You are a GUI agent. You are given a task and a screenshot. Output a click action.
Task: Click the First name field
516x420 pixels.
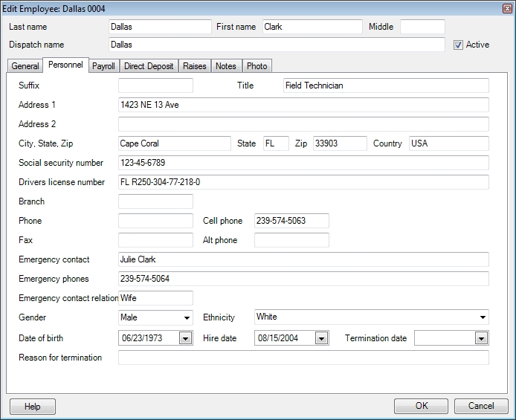click(x=312, y=27)
